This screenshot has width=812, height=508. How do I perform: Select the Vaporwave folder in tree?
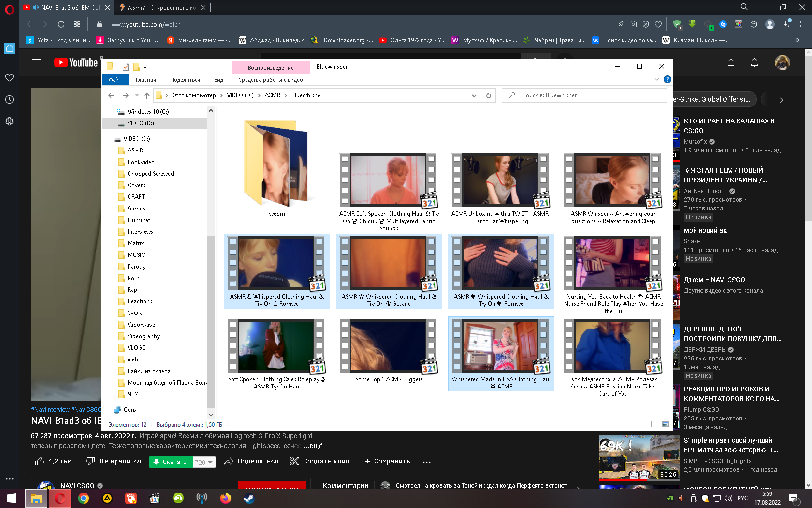(141, 325)
